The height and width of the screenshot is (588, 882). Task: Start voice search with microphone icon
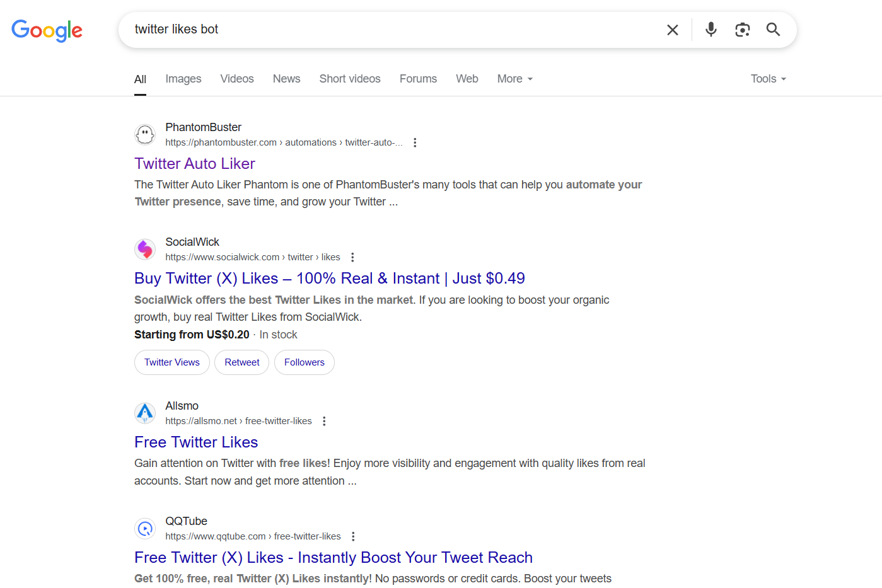(711, 30)
